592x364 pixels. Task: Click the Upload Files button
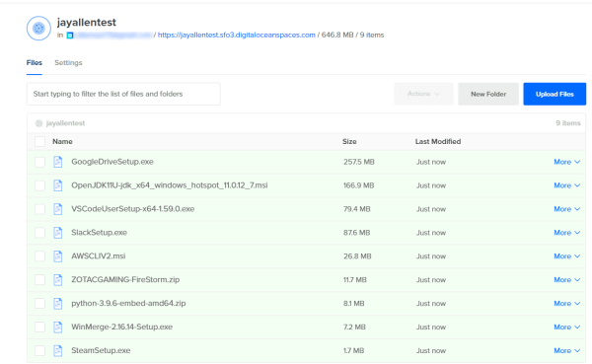click(x=555, y=94)
